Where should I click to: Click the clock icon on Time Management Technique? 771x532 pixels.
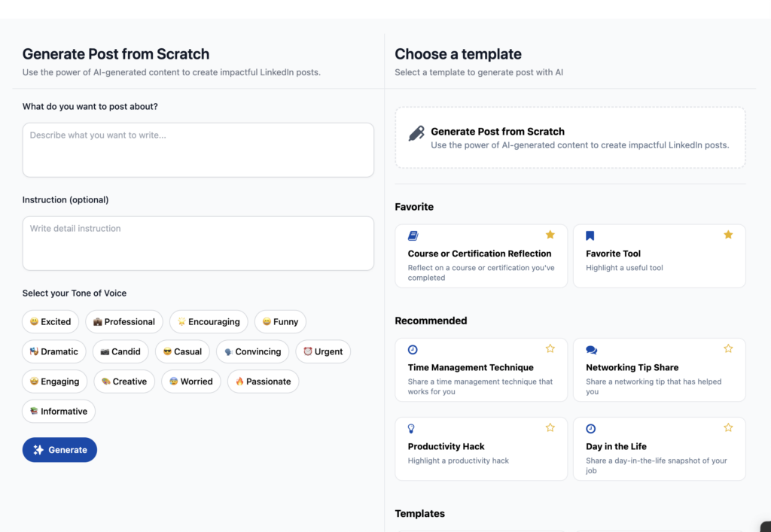coord(413,348)
